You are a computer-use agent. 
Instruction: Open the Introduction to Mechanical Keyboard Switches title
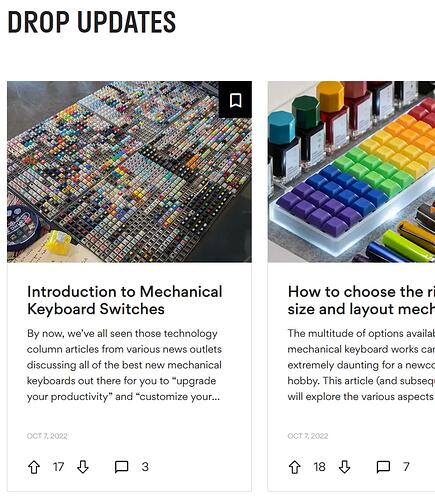coord(125,300)
